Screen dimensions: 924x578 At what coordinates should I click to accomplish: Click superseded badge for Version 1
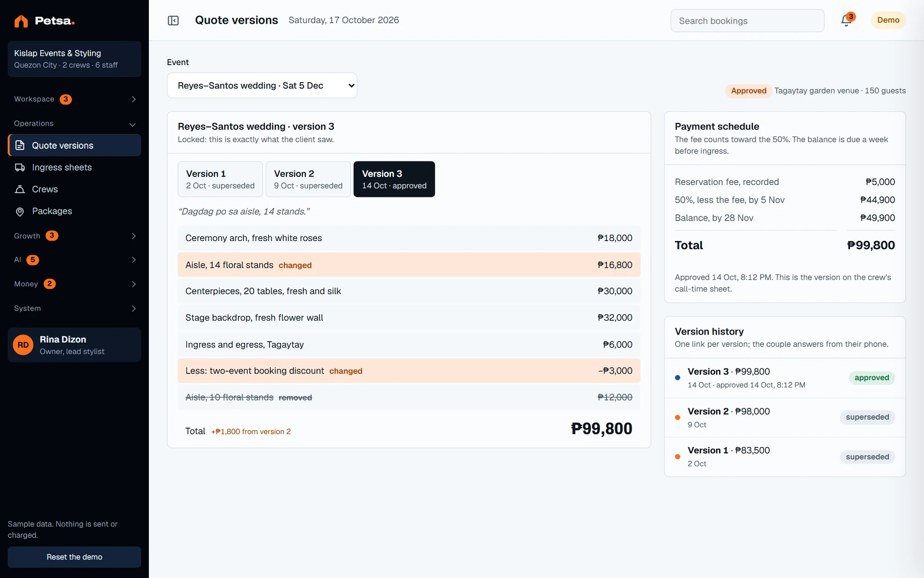[x=867, y=457]
